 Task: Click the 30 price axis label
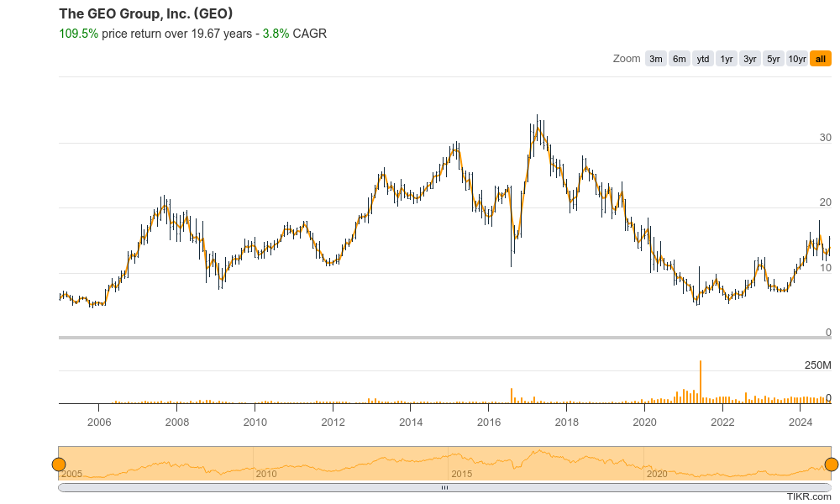825,138
